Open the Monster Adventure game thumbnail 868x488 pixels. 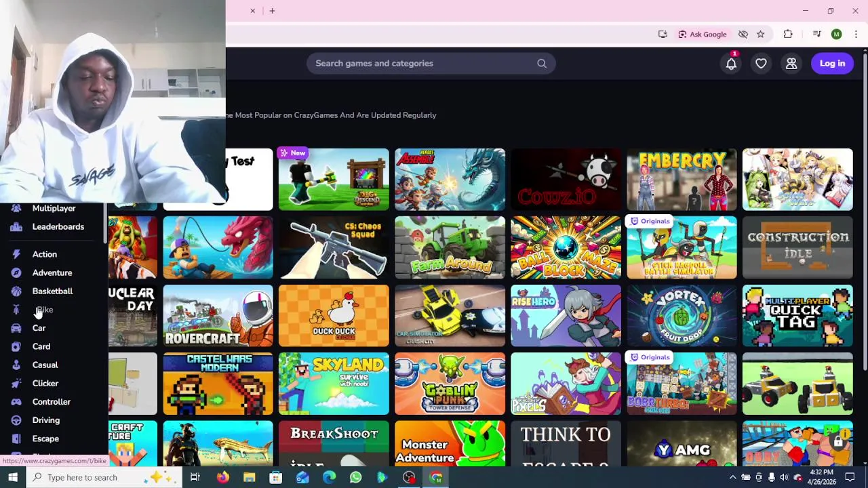(x=450, y=444)
